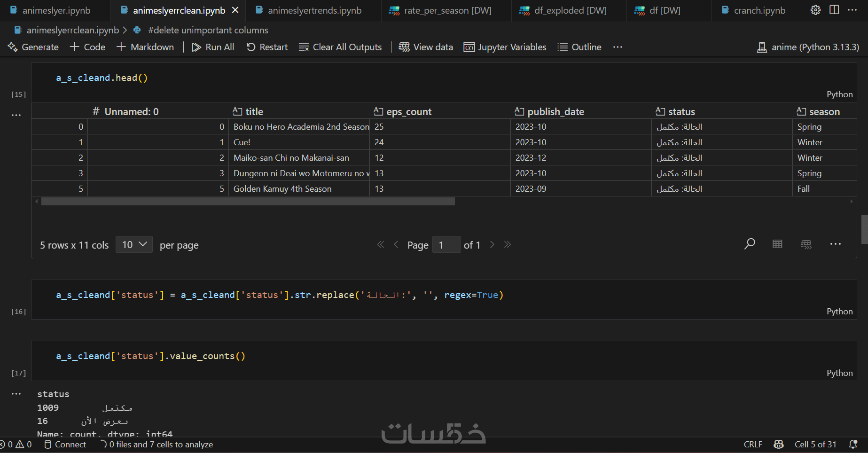Viewport: 868px width, 453px height.
Task: Expand more actions menu for table output
Action: coord(835,244)
